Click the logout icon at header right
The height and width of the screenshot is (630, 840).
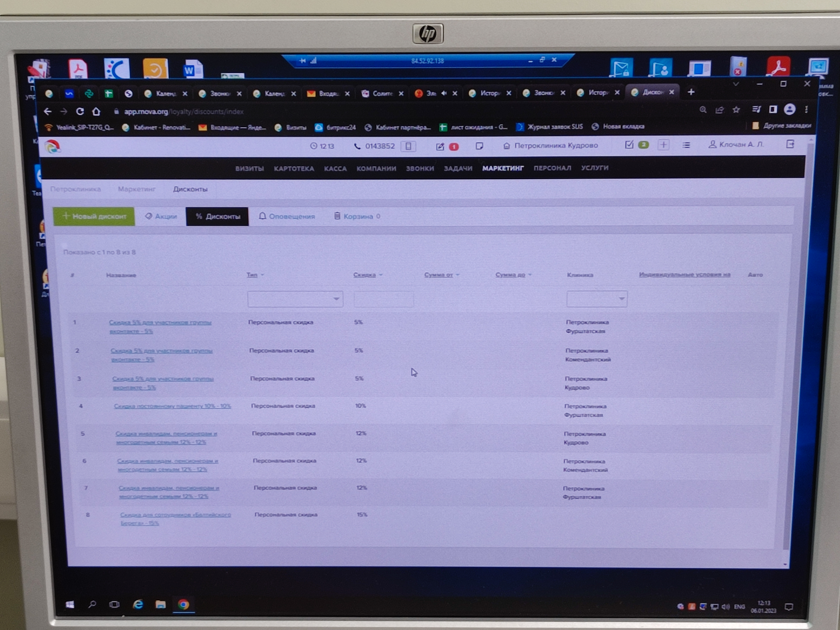tap(790, 144)
